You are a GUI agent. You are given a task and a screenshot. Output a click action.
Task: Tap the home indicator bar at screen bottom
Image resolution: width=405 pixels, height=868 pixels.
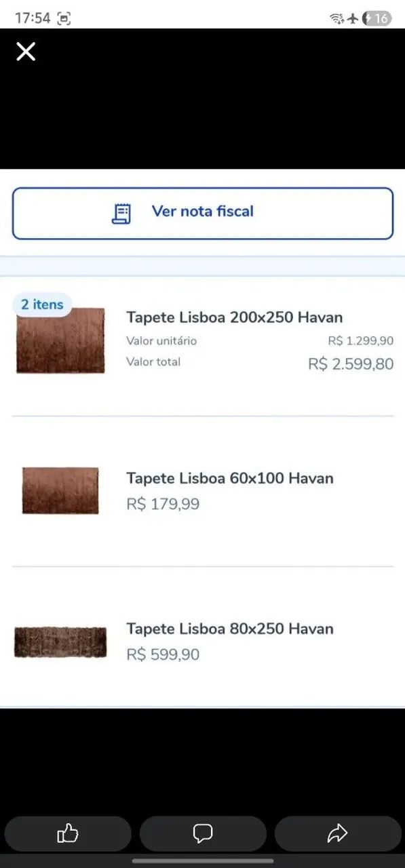(202, 861)
